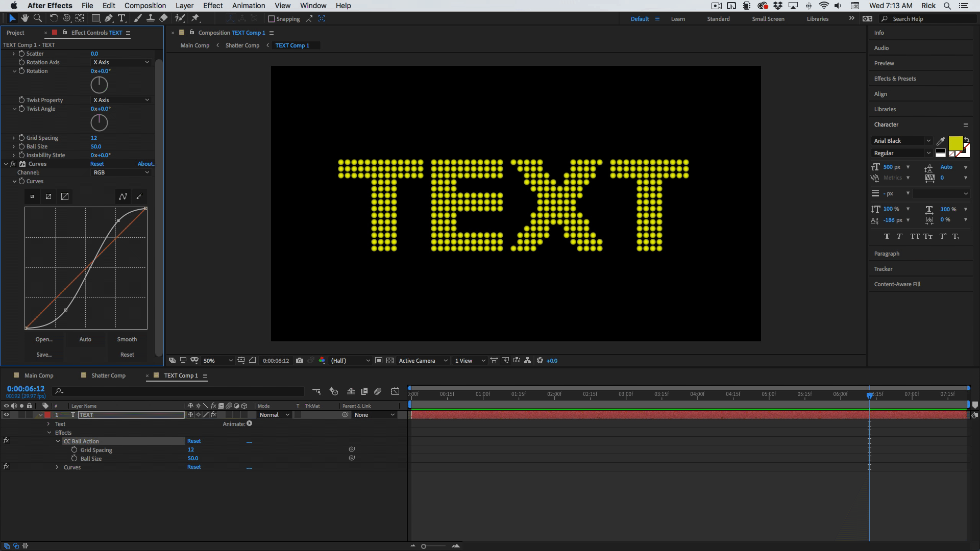
Task: Hide the TEXT layer with eye toggle
Action: point(7,415)
